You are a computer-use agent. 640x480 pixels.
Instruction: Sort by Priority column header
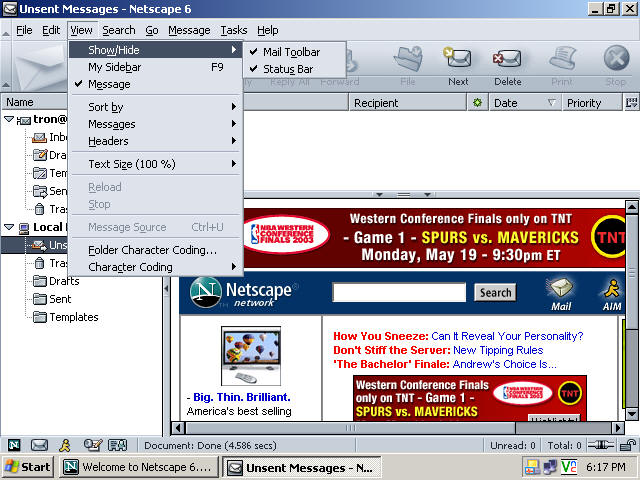coord(592,102)
